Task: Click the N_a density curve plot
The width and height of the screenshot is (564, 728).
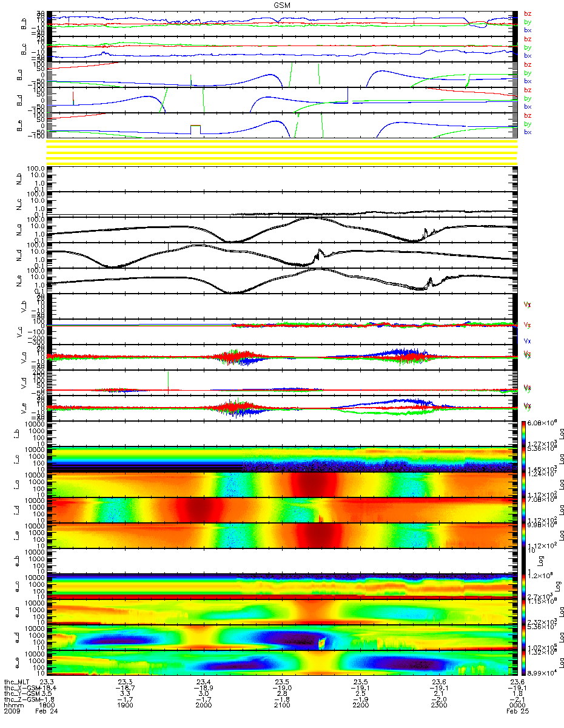Action: pos(281,229)
